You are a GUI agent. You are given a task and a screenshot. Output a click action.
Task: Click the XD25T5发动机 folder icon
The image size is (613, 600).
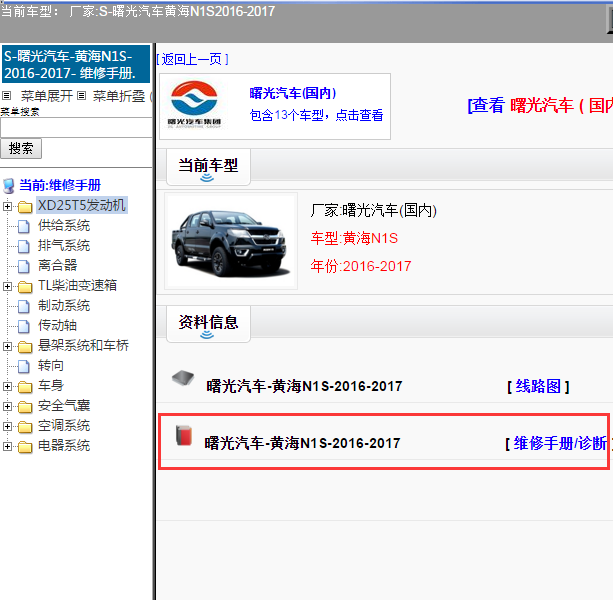(x=25, y=207)
